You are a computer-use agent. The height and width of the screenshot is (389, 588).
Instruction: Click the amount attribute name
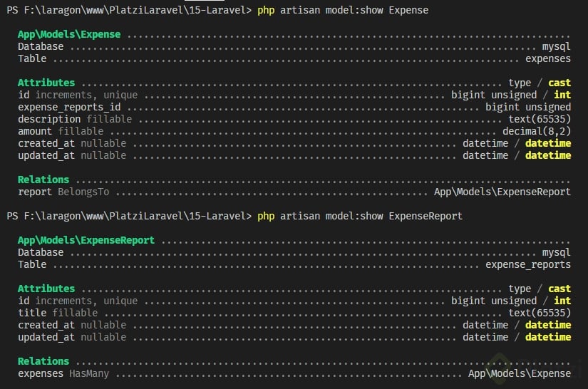pyautogui.click(x=35, y=131)
